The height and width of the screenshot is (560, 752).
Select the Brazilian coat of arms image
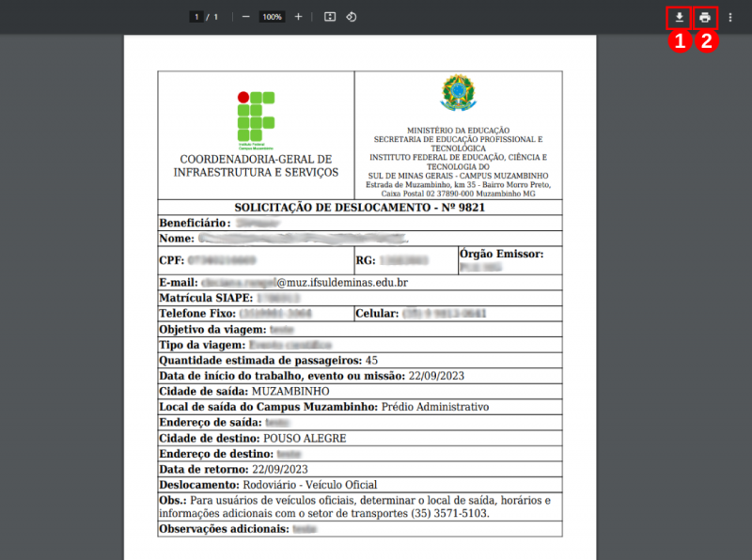pyautogui.click(x=458, y=92)
